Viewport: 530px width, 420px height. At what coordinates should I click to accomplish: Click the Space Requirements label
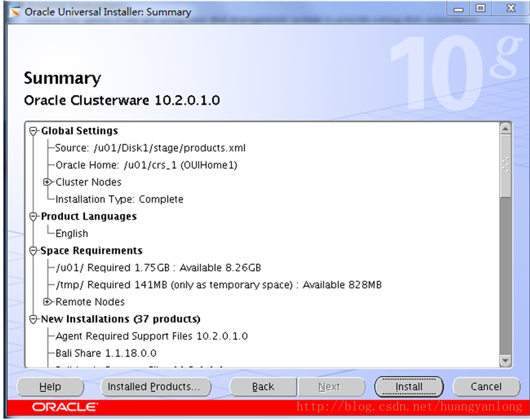(91, 250)
